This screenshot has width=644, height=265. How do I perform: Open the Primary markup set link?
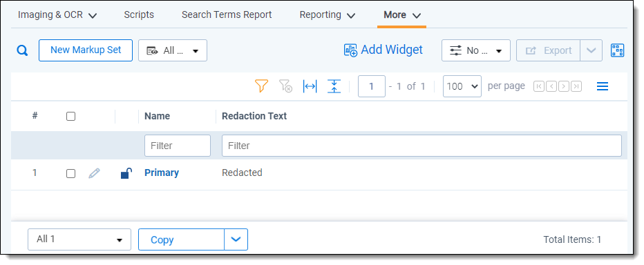coord(162,173)
